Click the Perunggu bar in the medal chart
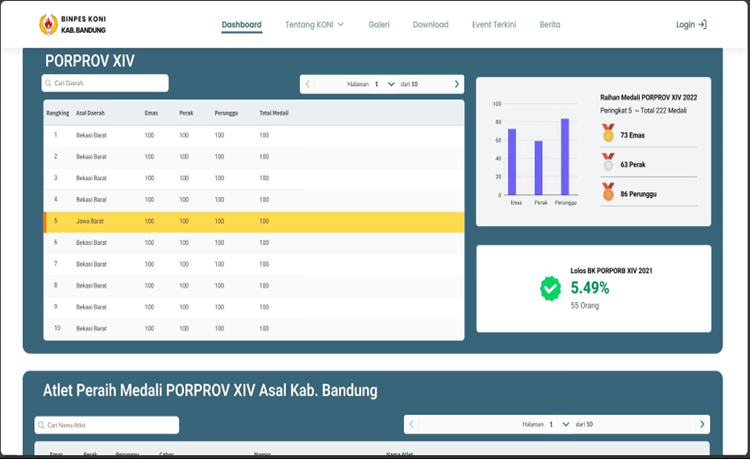This screenshot has width=750, height=459. point(565,157)
